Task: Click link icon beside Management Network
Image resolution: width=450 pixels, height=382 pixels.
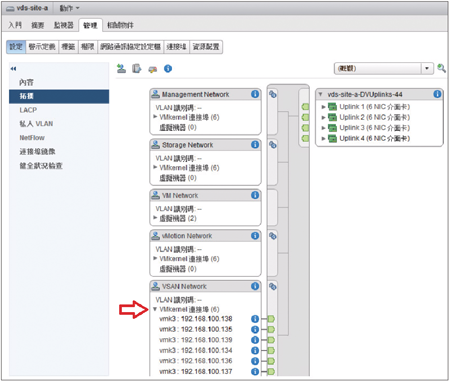Action: tap(273, 94)
